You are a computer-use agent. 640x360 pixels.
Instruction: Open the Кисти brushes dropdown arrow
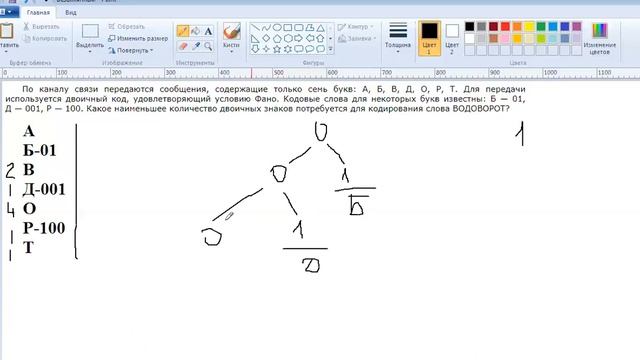(231, 52)
